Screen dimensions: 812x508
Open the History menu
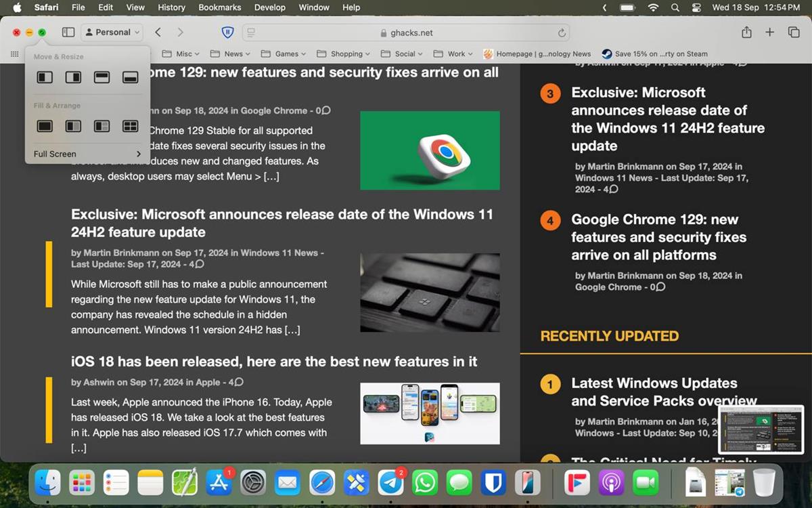coord(171,7)
